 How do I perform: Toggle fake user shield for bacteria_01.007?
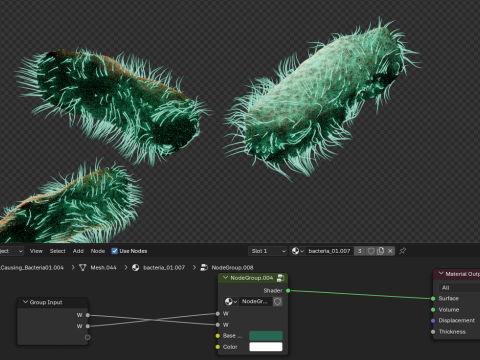[x=371, y=251]
